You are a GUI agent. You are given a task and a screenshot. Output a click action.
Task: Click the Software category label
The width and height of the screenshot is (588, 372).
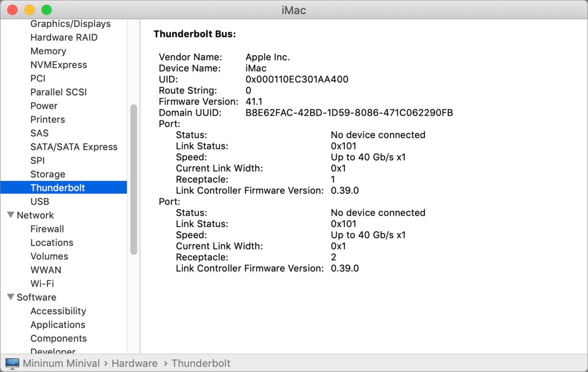pos(36,298)
